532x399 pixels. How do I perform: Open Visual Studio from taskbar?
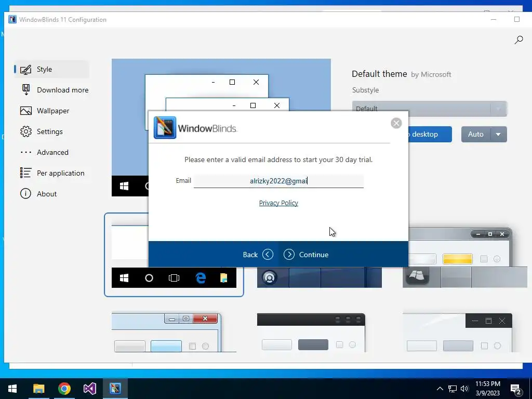[89, 389]
